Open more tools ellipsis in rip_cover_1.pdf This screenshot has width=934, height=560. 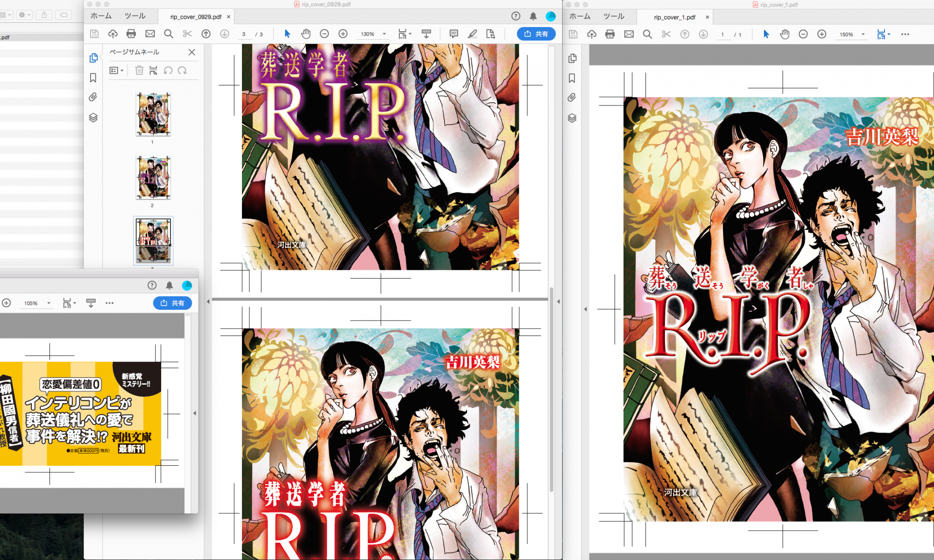pos(905,34)
